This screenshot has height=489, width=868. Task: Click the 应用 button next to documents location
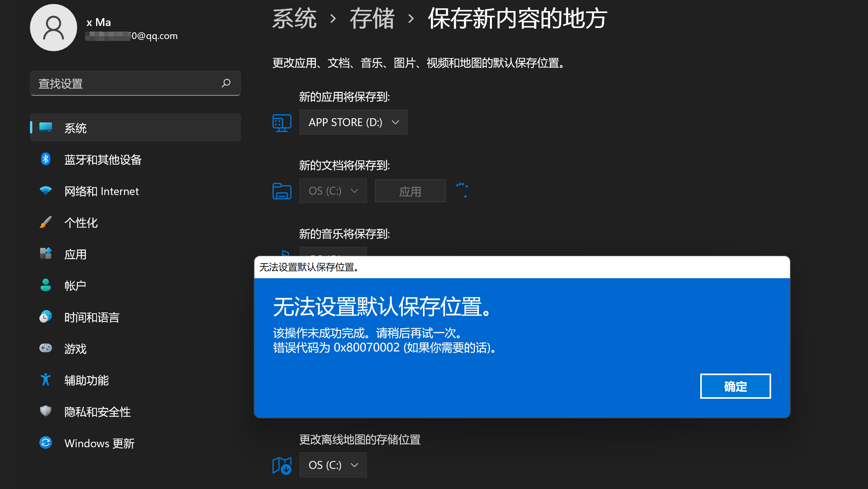pyautogui.click(x=410, y=191)
